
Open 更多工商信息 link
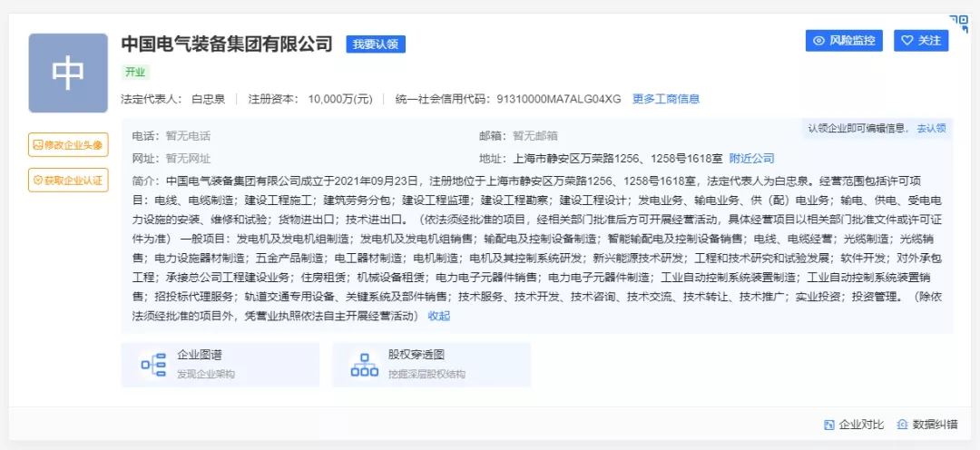[x=665, y=99]
